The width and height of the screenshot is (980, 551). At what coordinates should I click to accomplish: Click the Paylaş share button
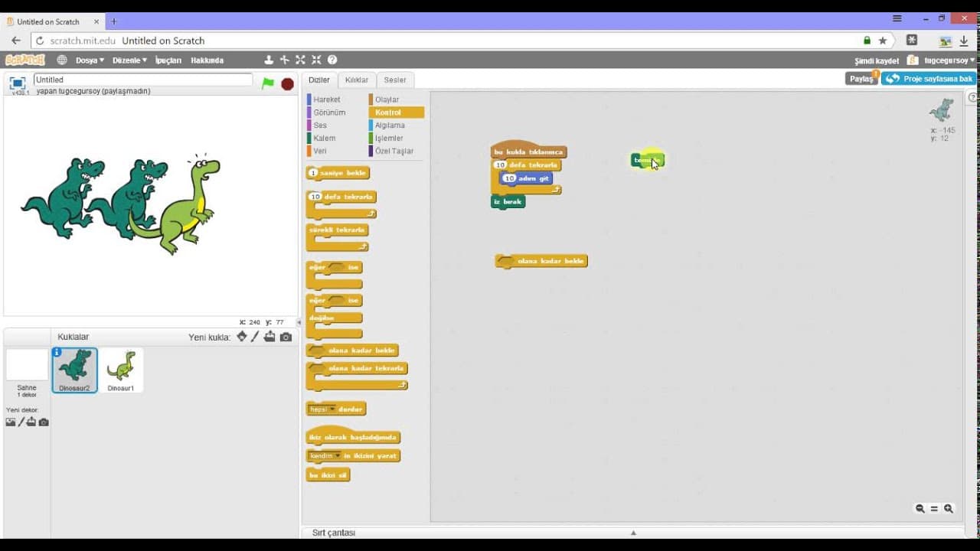(x=861, y=79)
